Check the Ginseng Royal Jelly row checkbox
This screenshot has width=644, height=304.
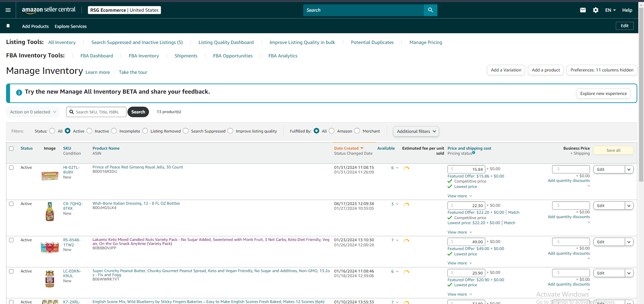pyautogui.click(x=11, y=167)
